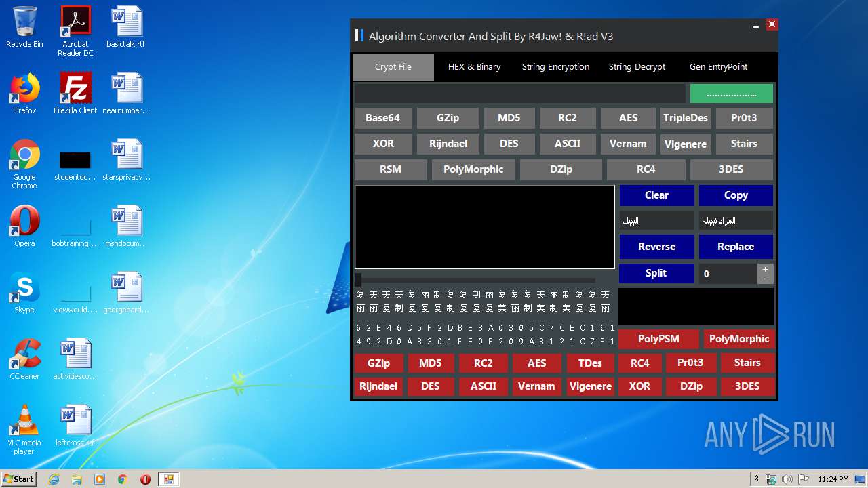Click the gray PolyMorphic button
Screen dimensions: 868x488
[473, 169]
